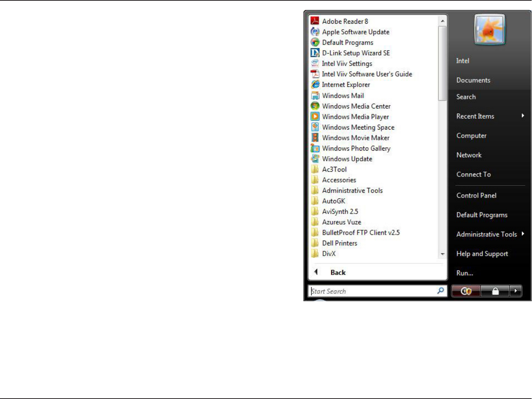Image resolution: width=532 pixels, height=399 pixels.
Task: Launch Windows Media Center icon
Action: tap(315, 106)
